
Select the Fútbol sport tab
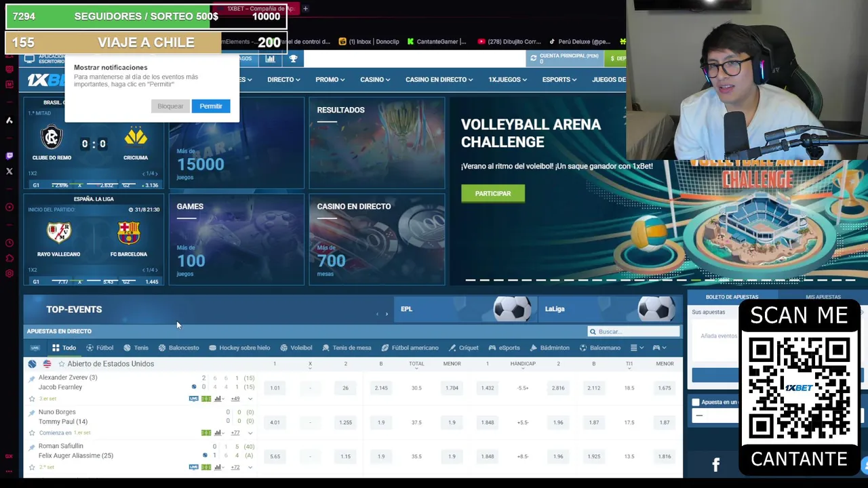tap(99, 348)
